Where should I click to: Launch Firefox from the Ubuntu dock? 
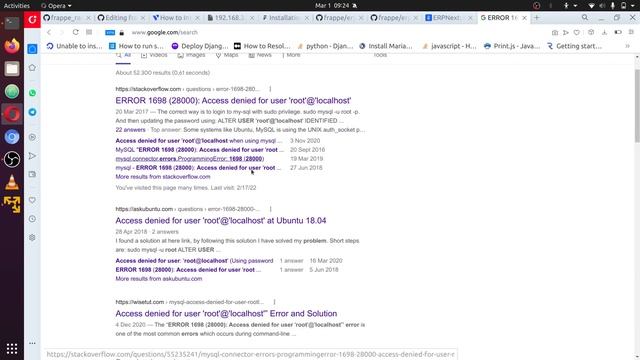(12, 45)
